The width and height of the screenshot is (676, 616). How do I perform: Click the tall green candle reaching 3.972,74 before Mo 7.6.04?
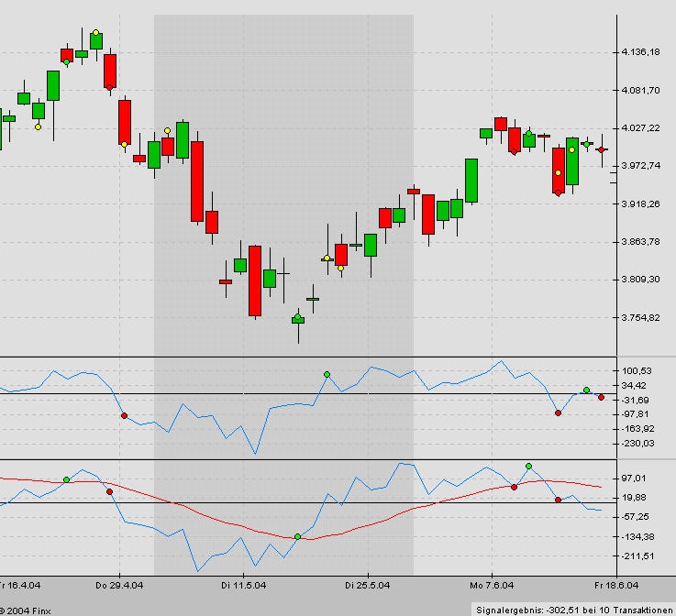[x=471, y=181]
